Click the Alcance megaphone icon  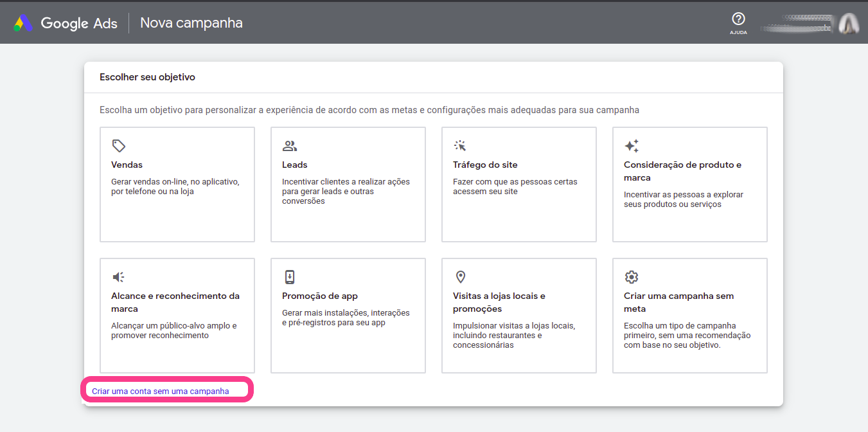(118, 277)
